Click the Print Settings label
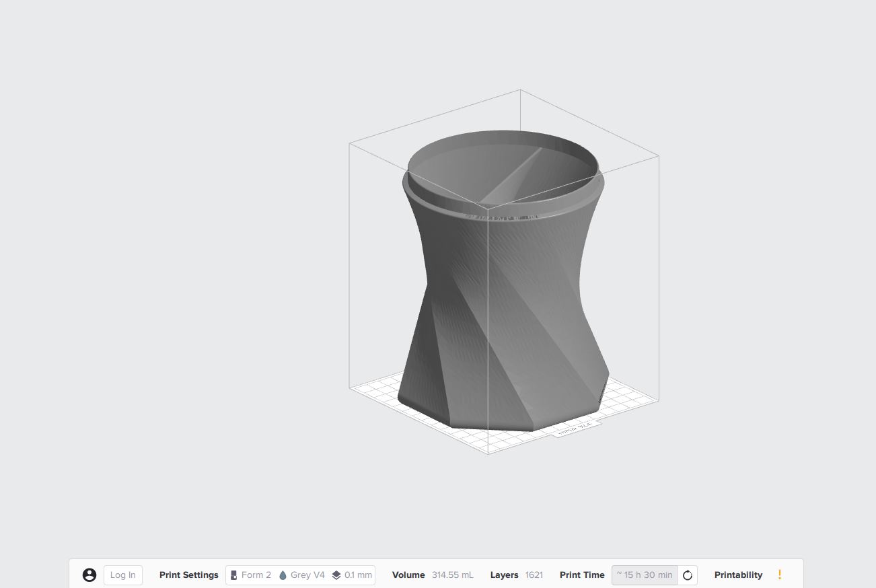 pyautogui.click(x=189, y=575)
